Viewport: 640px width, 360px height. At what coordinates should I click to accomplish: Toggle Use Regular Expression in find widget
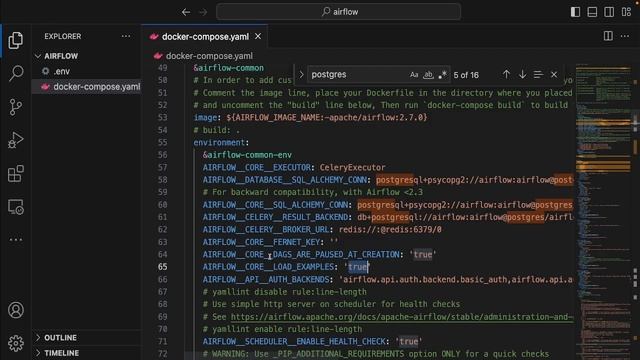[442, 75]
